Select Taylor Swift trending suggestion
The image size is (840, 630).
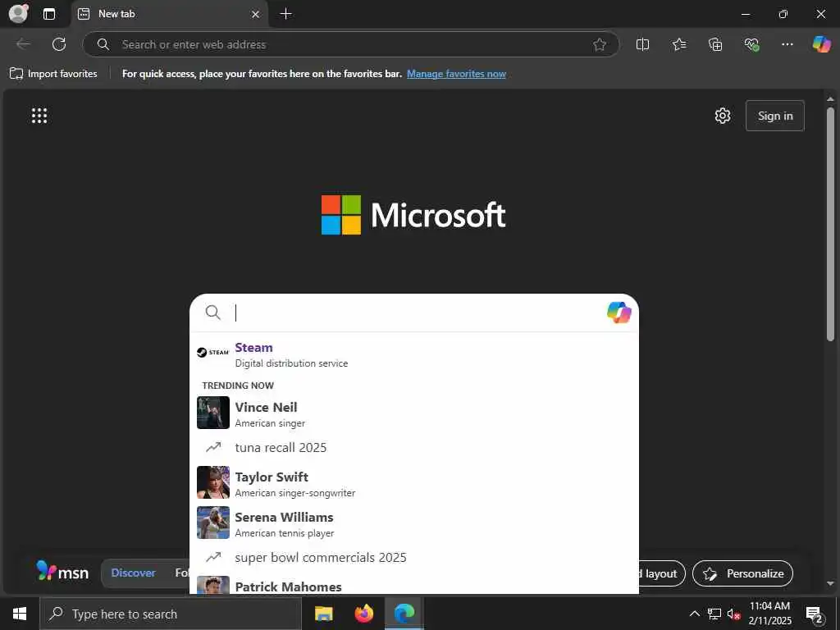[414, 483]
